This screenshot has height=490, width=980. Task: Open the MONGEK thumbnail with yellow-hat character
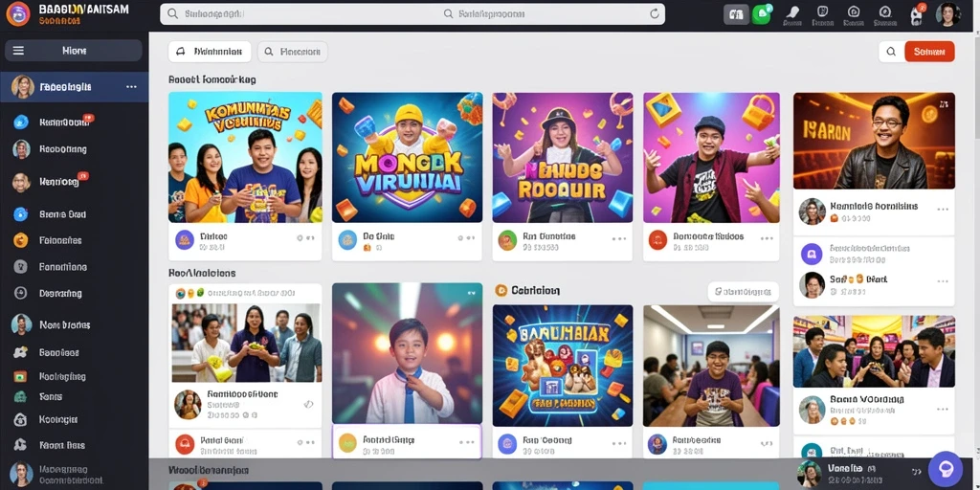click(x=407, y=158)
